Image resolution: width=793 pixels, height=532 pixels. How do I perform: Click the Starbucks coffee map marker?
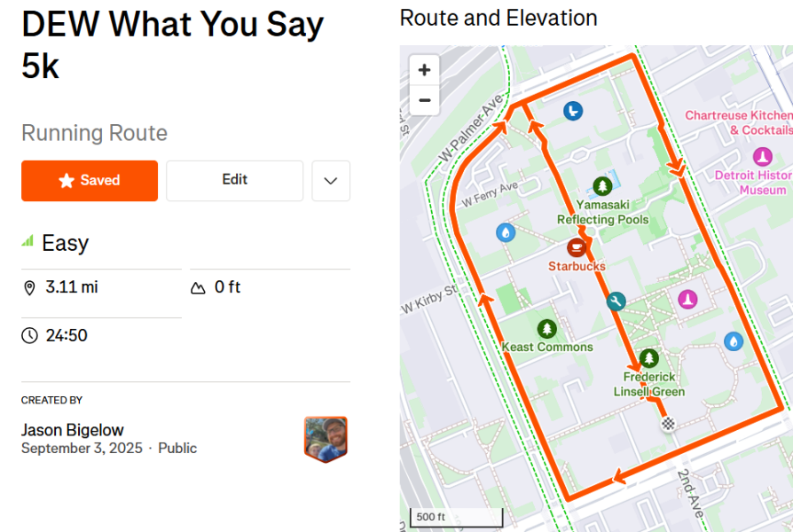pos(576,247)
